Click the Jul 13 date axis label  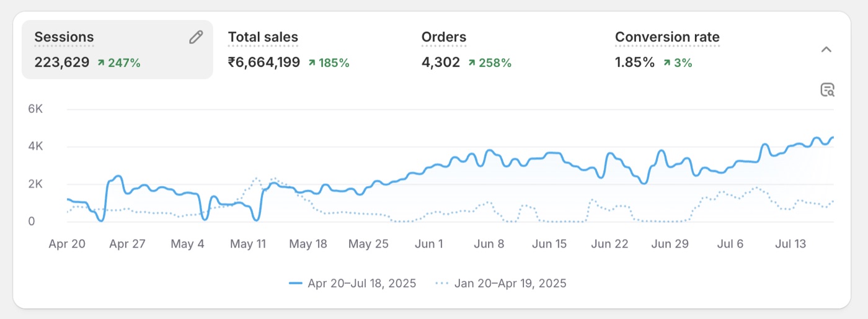coord(791,244)
